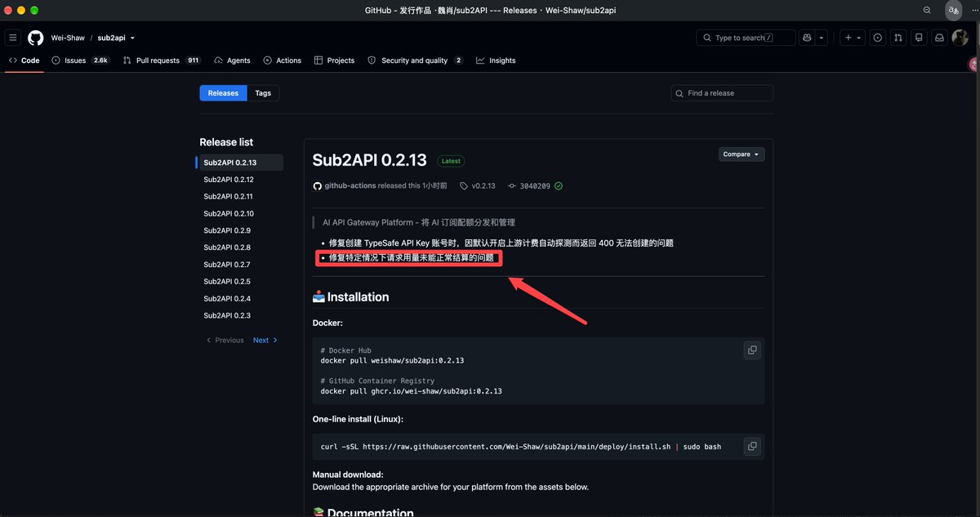Focus the Type to search field
The width and height of the screenshot is (980, 517).
(746, 38)
